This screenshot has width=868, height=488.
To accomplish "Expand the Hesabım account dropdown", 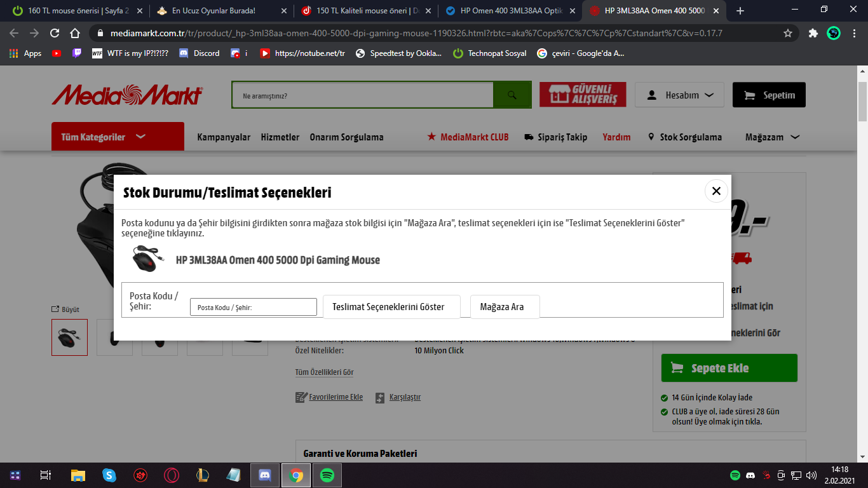I will (x=679, y=95).
